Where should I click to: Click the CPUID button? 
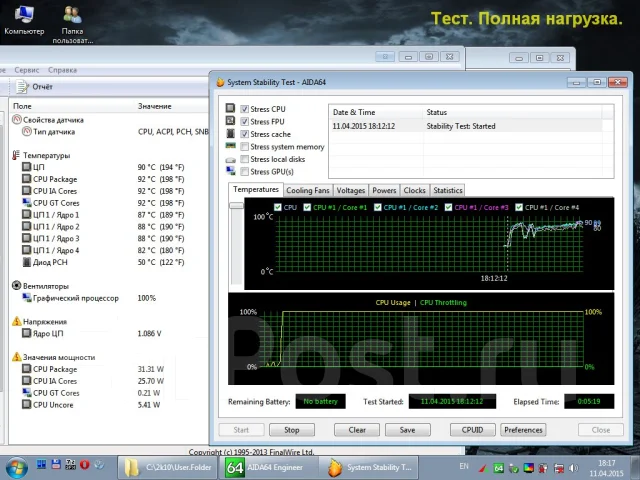click(x=472, y=430)
